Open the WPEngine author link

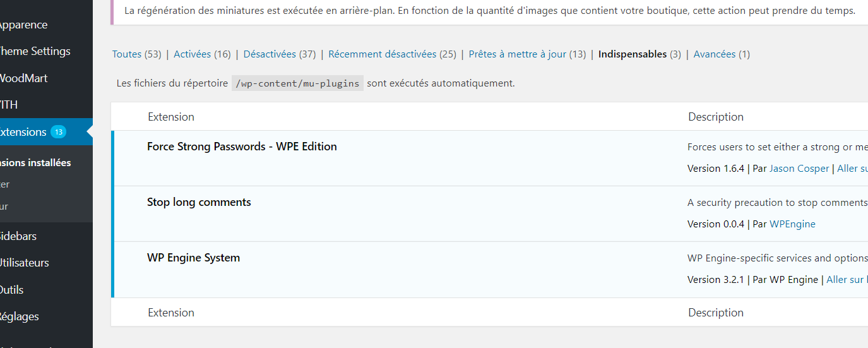(792, 224)
